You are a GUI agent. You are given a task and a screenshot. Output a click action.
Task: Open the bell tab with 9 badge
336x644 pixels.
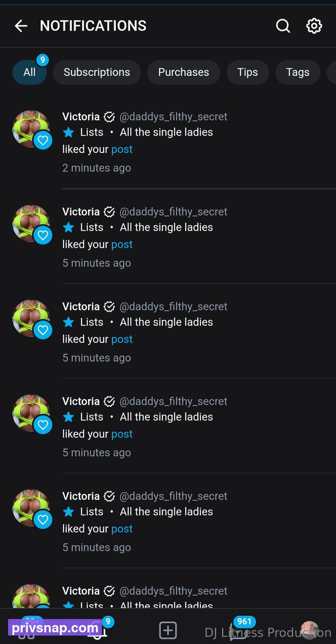(97, 630)
